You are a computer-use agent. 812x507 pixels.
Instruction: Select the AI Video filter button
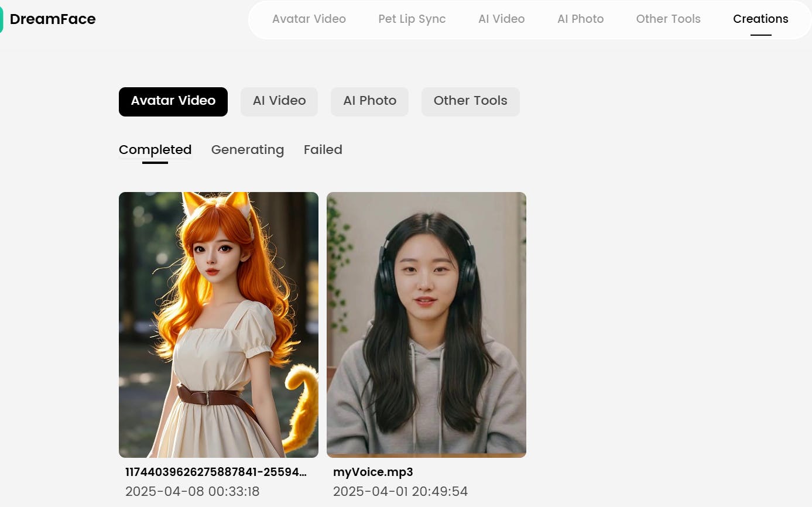click(279, 102)
